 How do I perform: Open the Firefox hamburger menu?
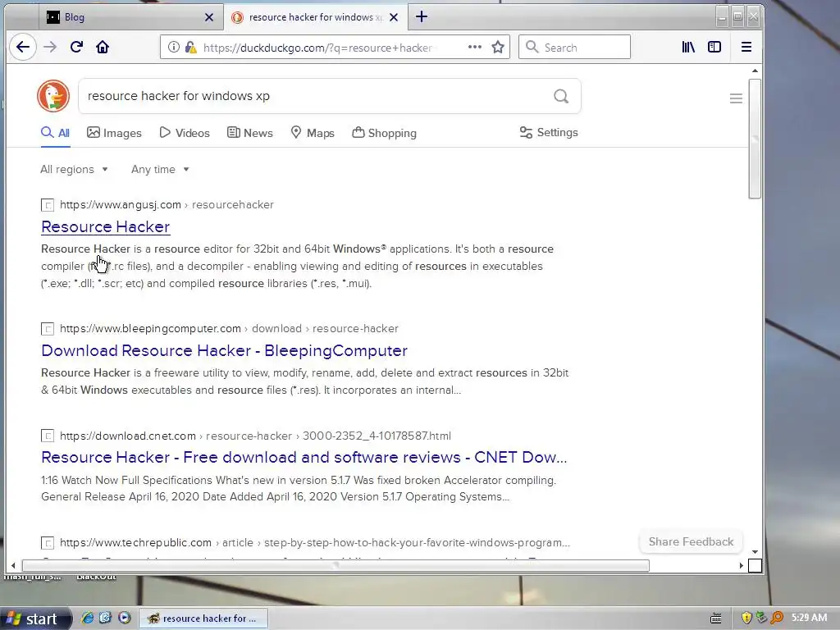click(746, 47)
